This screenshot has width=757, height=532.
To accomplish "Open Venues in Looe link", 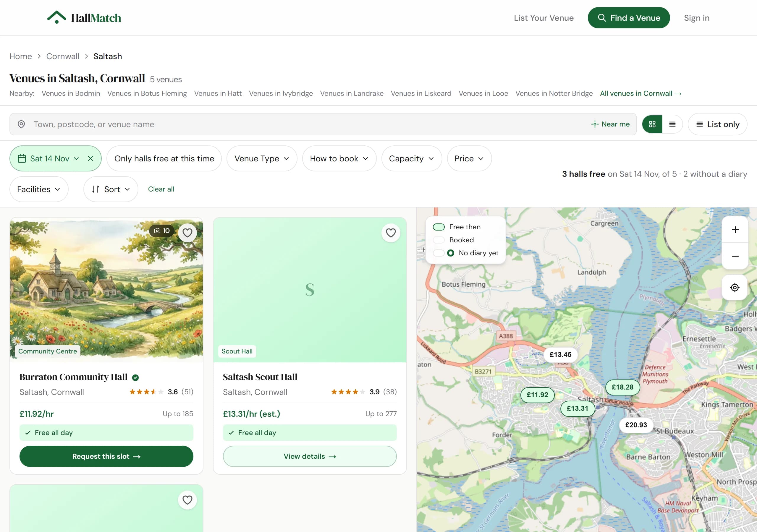I will pyautogui.click(x=483, y=93).
